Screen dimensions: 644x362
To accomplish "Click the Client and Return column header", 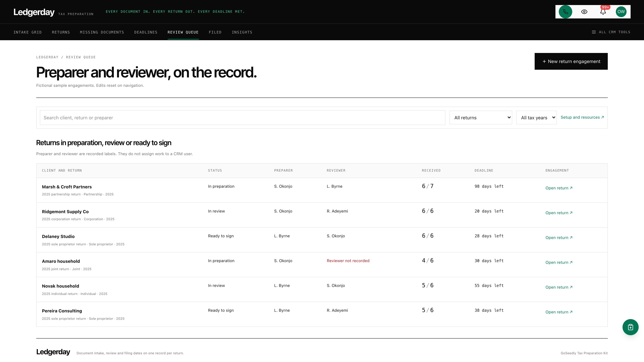I will tap(62, 170).
